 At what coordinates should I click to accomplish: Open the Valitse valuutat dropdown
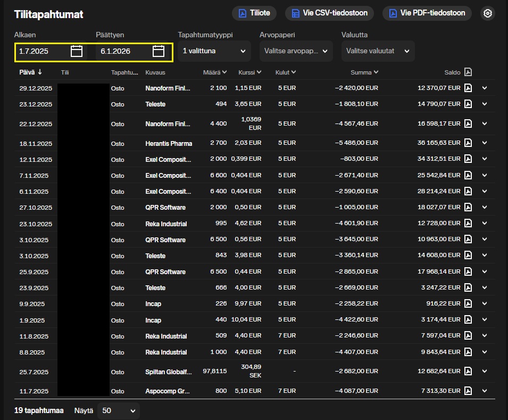pyautogui.click(x=378, y=51)
